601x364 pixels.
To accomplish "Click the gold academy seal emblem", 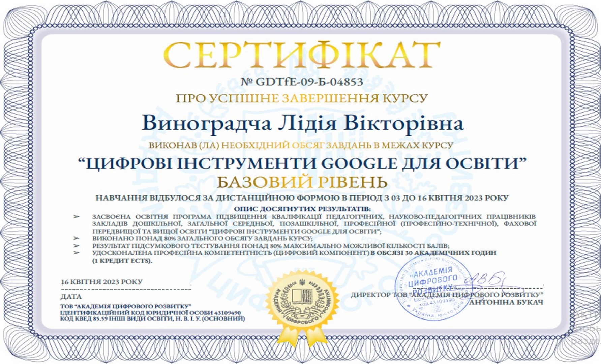I will [x=302, y=301].
